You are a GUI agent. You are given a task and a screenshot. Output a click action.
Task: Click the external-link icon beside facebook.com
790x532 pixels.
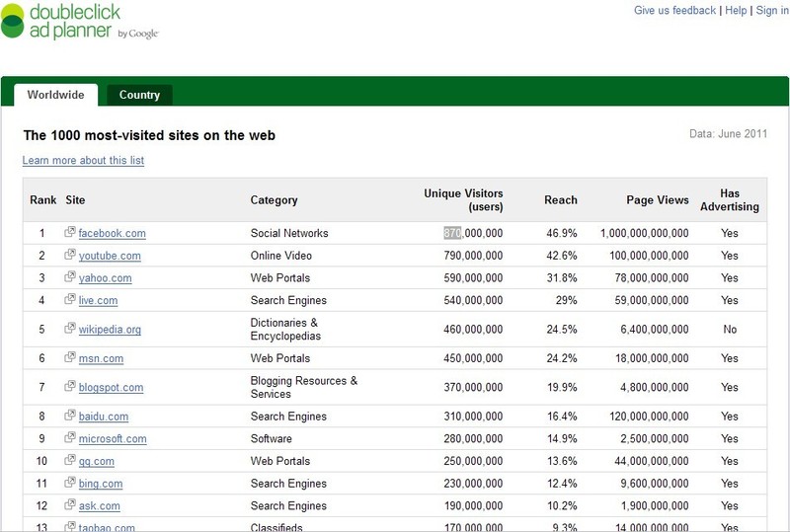70,233
